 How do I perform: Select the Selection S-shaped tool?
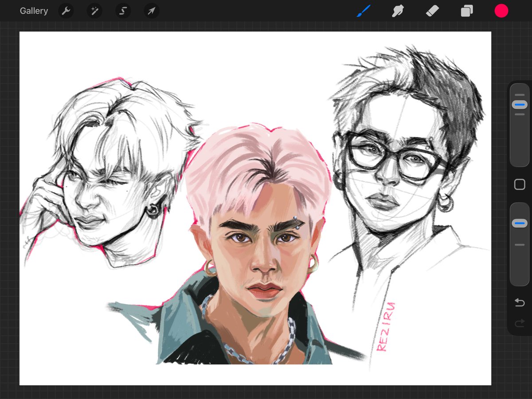(123, 11)
